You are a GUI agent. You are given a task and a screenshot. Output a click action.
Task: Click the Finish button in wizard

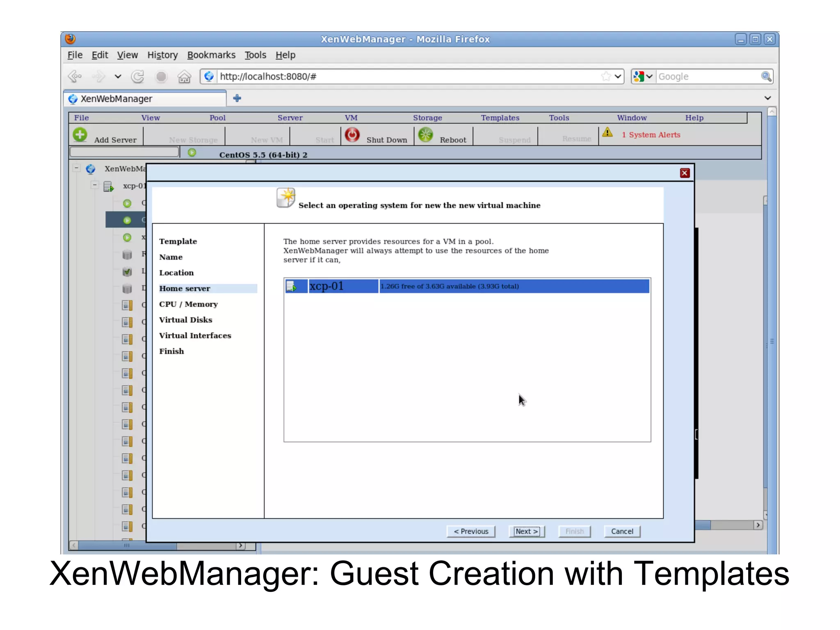575,531
